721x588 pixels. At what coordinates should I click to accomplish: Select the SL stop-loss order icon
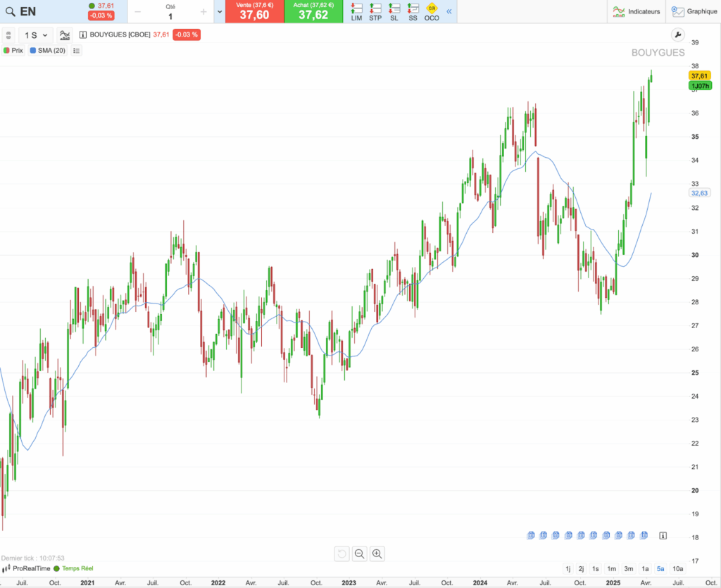[394, 11]
